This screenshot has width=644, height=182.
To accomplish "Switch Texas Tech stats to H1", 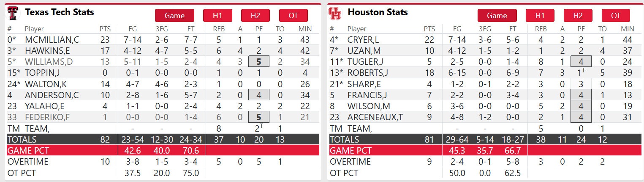I will (x=217, y=16).
